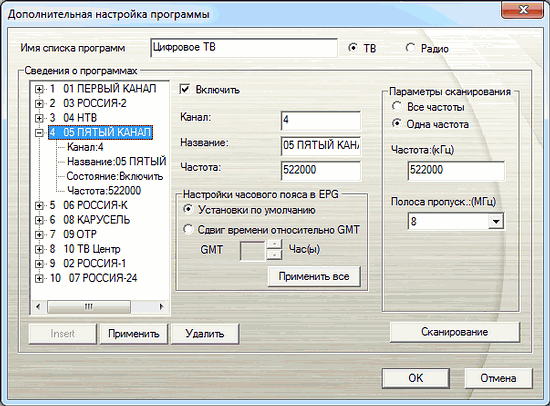Open the Полоса пропуск. dropdown arrow
This screenshot has width=550, height=406.
pyautogui.click(x=496, y=221)
